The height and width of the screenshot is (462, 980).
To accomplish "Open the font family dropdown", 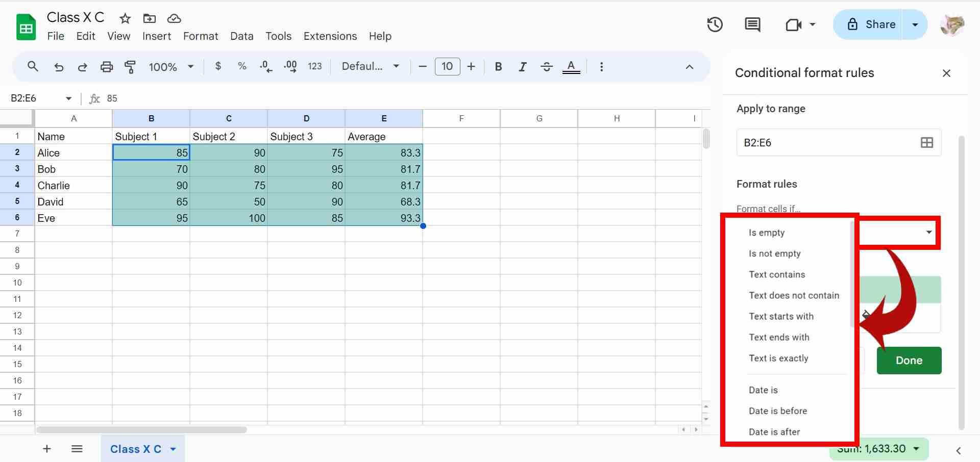I will tap(371, 66).
